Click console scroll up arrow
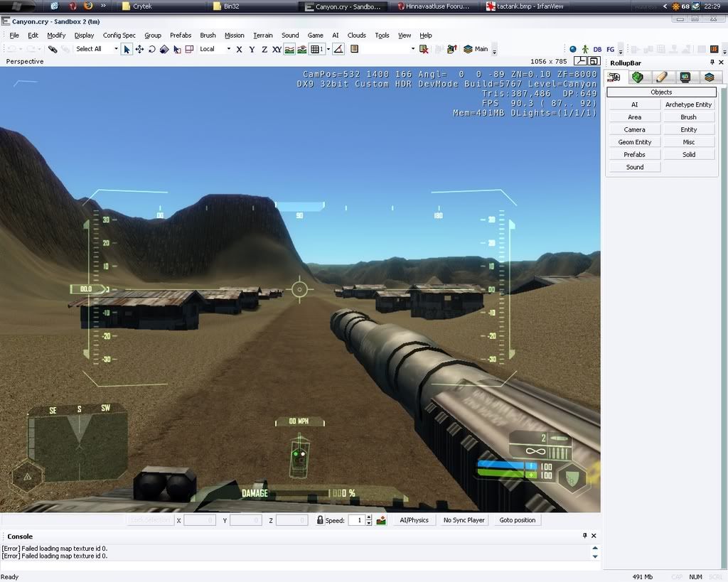This screenshot has height=582, width=728. 595,548
